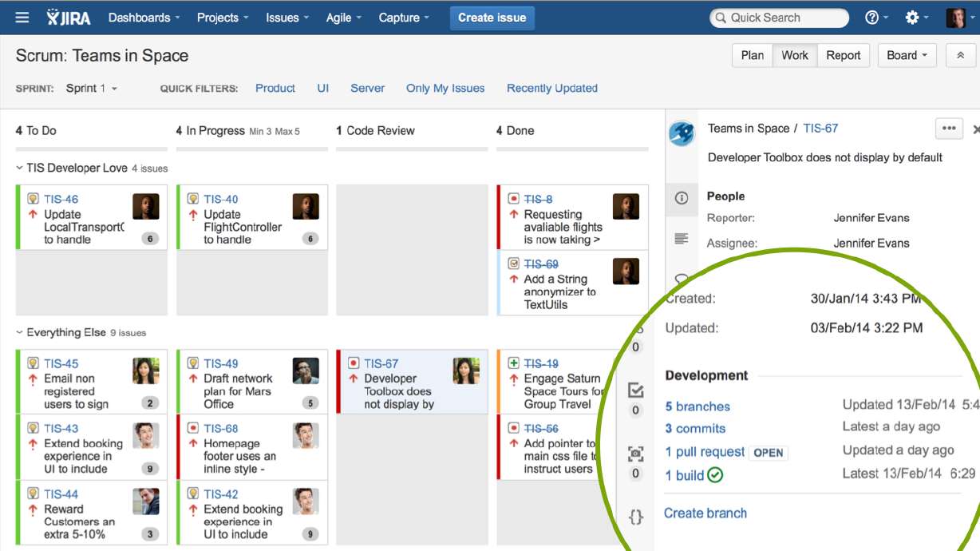Click the Create branch link

coord(705,513)
